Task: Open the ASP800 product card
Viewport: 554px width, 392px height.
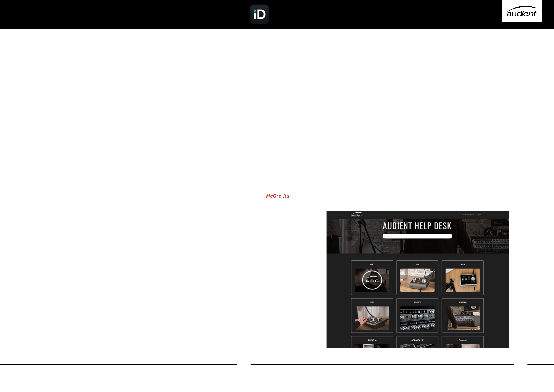Action: coord(417,315)
